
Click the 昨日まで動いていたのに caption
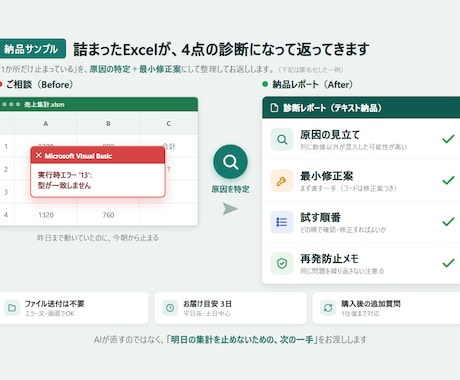97,238
